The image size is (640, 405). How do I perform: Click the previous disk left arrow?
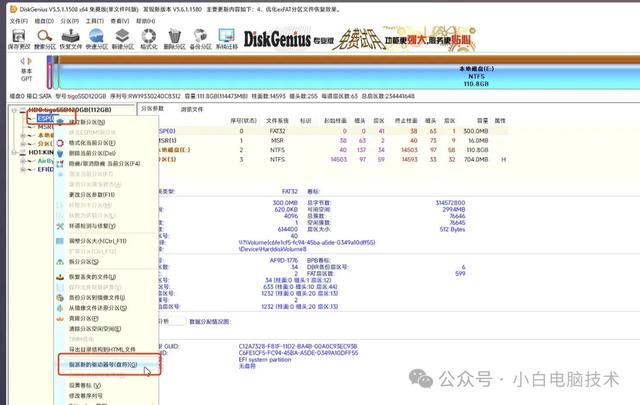[x=23, y=61]
